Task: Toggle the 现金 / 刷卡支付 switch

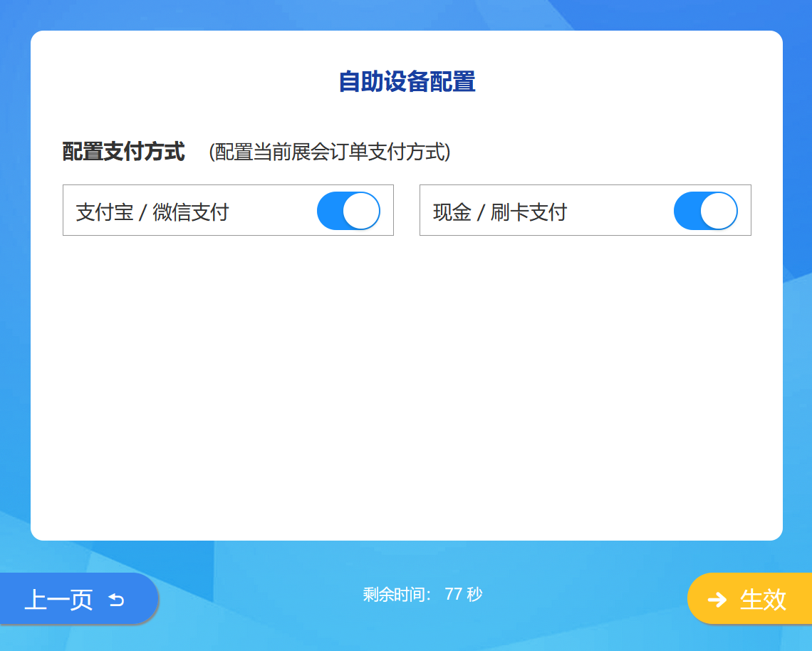Action: [x=706, y=211]
